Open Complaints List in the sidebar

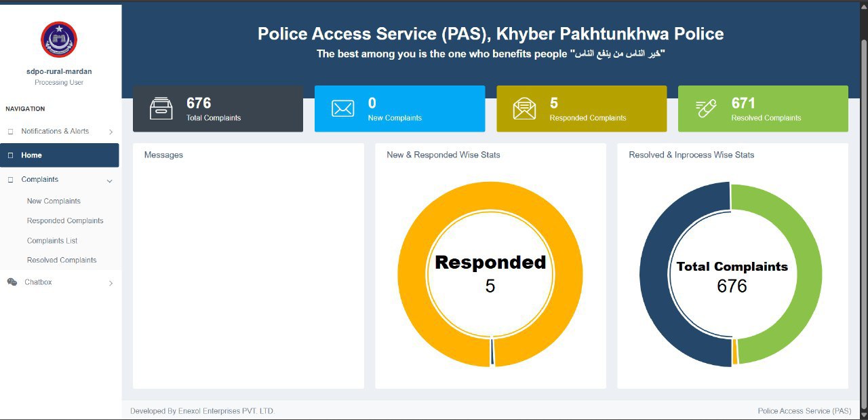pos(52,241)
